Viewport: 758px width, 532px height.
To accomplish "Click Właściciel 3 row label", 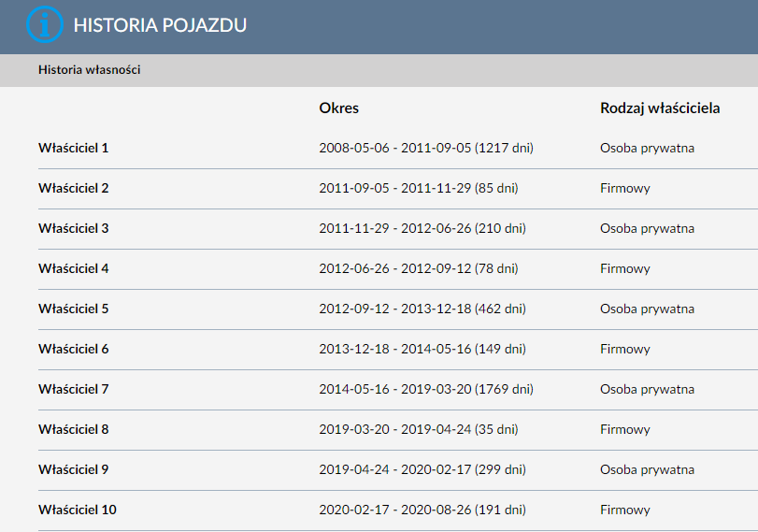I will [74, 228].
